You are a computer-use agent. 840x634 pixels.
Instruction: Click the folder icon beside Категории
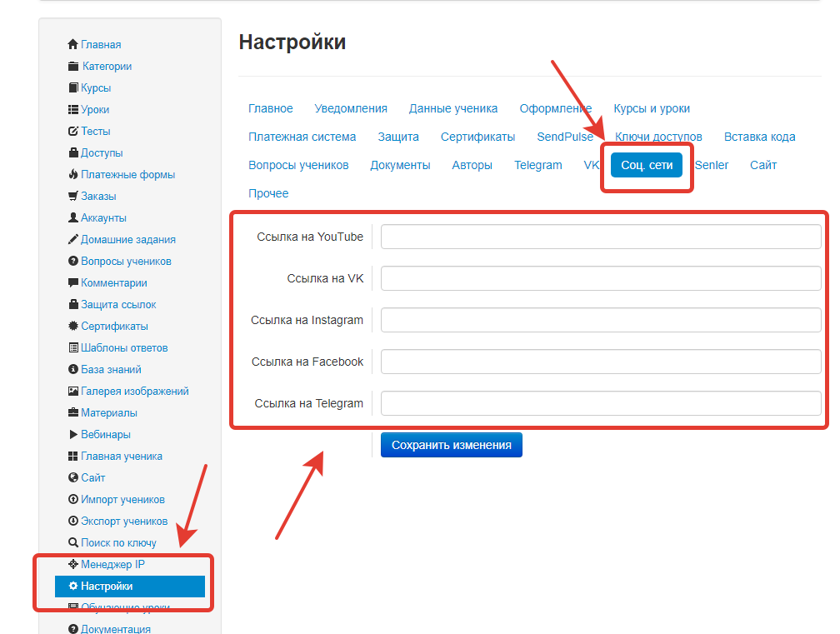point(73,67)
